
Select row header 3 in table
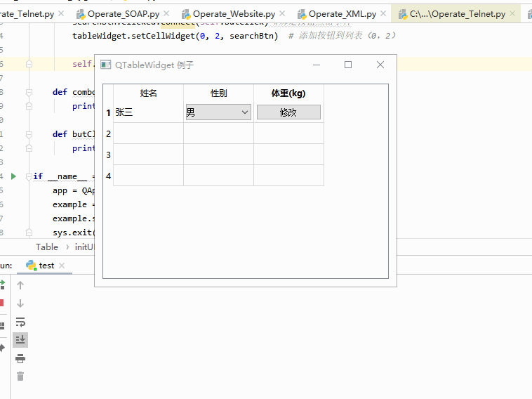point(108,155)
